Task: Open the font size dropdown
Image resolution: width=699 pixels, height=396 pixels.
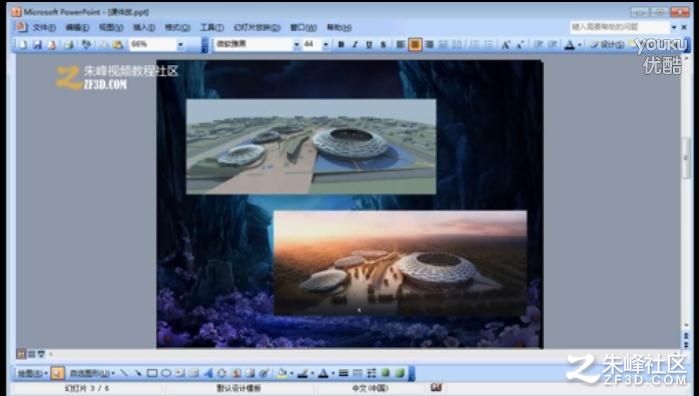Action: pos(326,45)
